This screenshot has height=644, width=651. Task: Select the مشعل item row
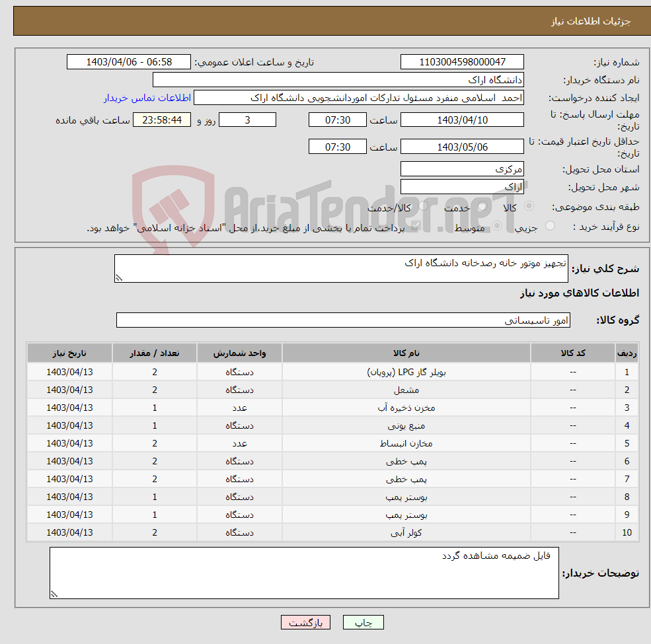click(332, 390)
